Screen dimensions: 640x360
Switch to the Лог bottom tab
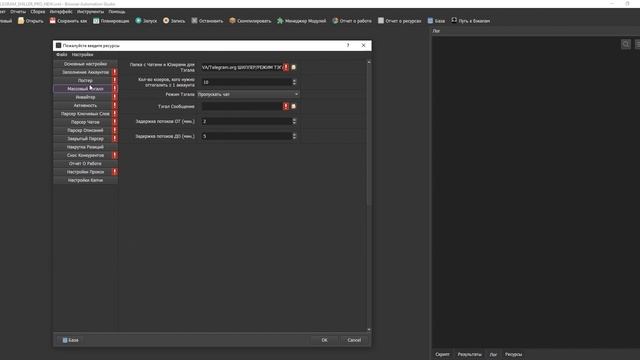pyautogui.click(x=493, y=354)
